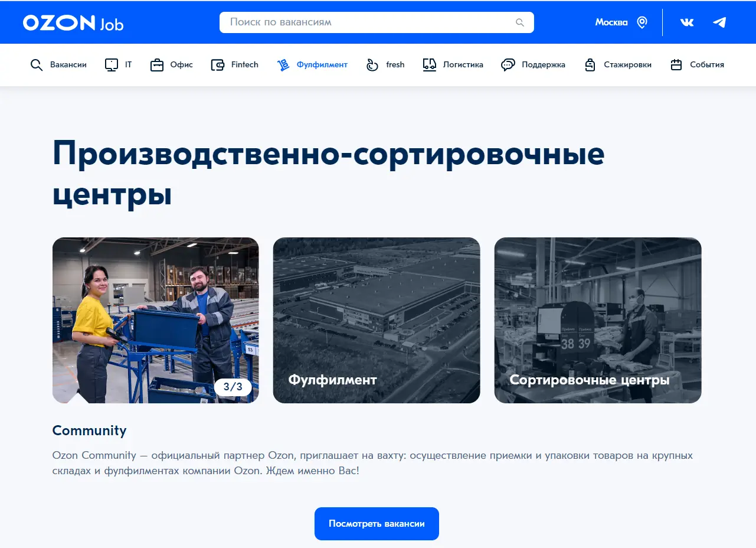756x548 pixels.
Task: Click the Поиск по вакансиям search field
Action: (377, 22)
